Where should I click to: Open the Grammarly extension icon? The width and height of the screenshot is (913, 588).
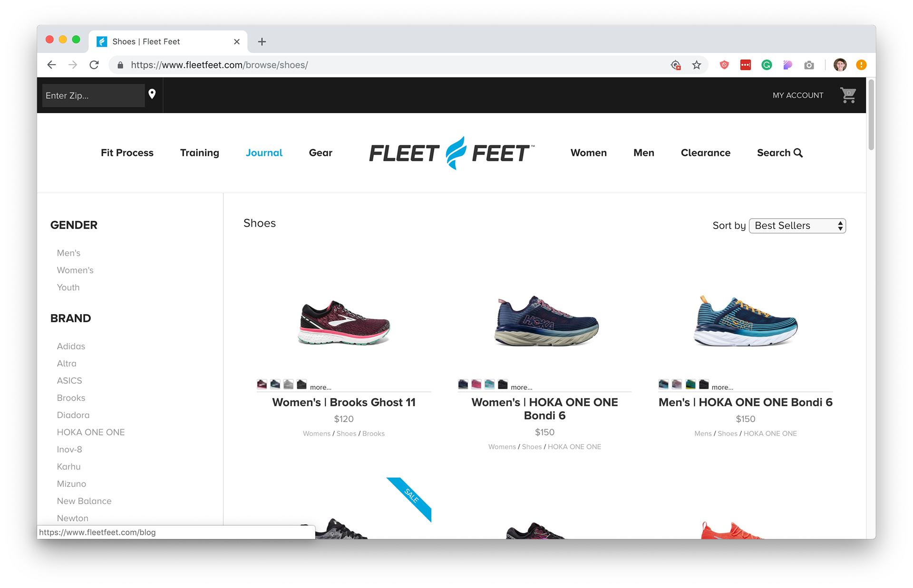click(767, 65)
